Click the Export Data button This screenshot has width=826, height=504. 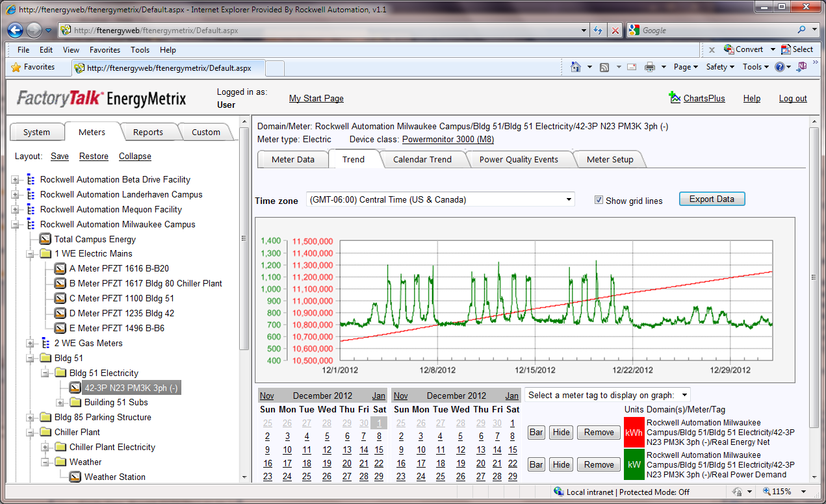[x=712, y=199]
